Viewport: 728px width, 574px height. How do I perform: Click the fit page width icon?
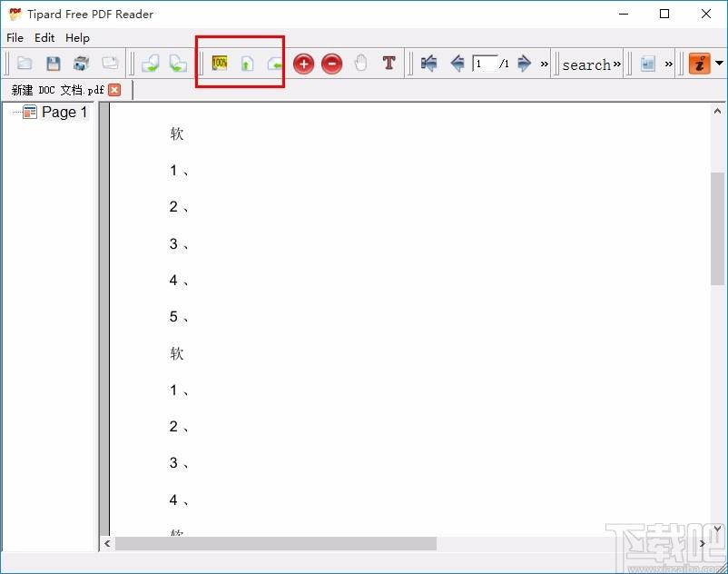pyautogui.click(x=275, y=64)
